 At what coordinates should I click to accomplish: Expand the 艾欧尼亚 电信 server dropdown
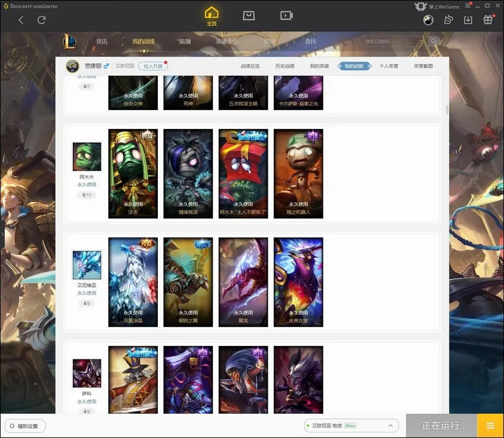351,425
